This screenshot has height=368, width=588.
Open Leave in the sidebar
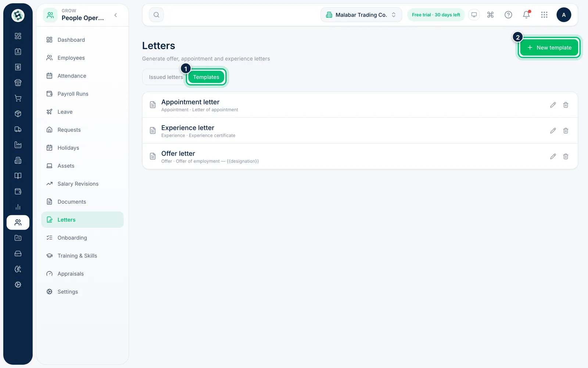point(82,112)
